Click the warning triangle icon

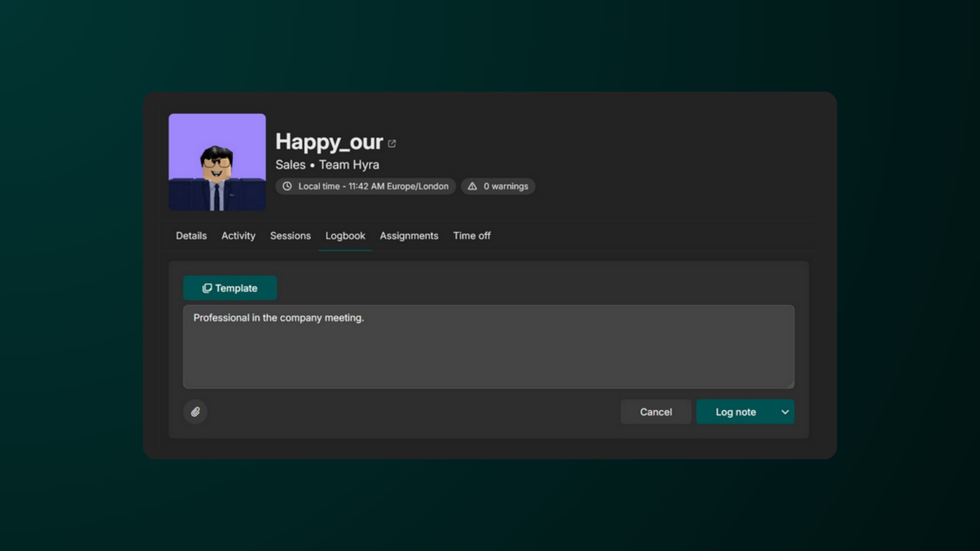point(473,186)
